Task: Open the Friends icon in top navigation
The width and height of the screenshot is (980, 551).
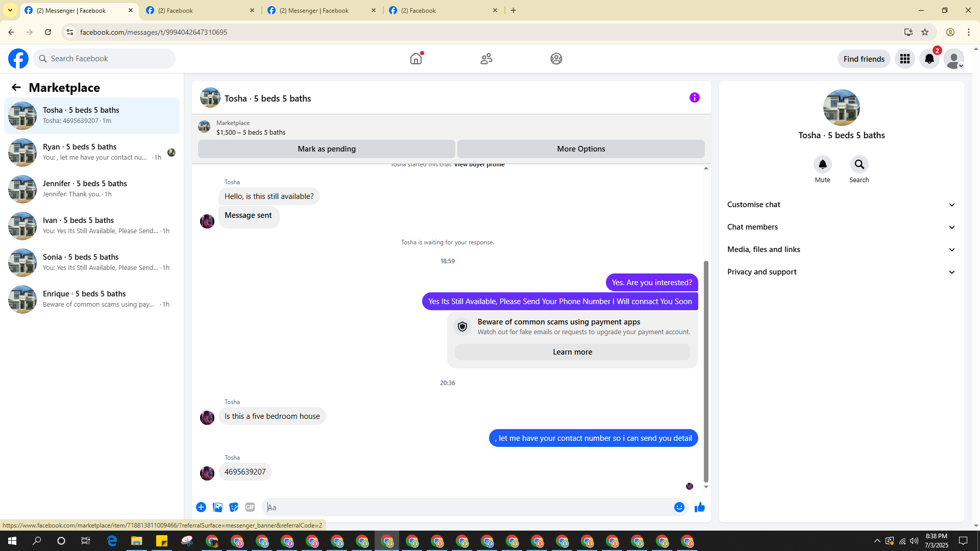Action: coord(486,59)
